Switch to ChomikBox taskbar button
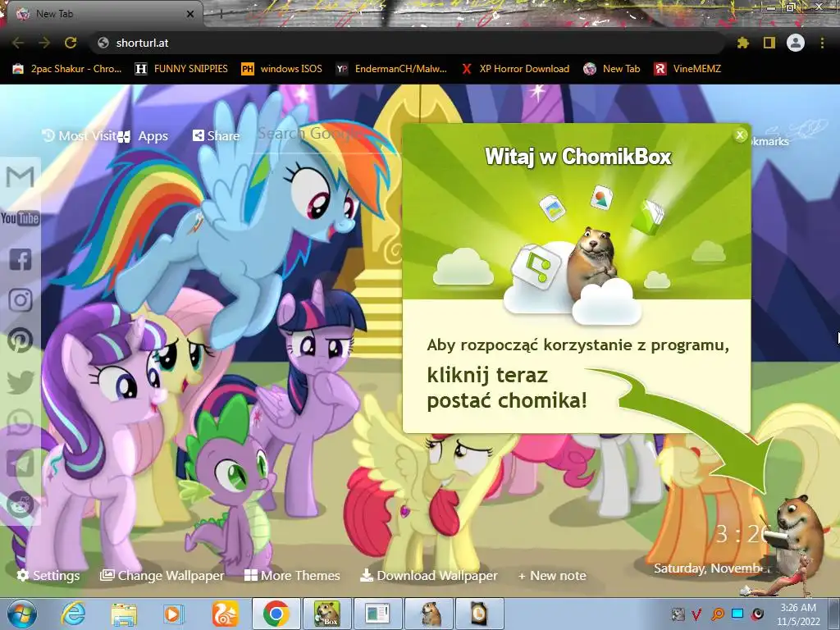The image size is (840, 630). point(327,614)
